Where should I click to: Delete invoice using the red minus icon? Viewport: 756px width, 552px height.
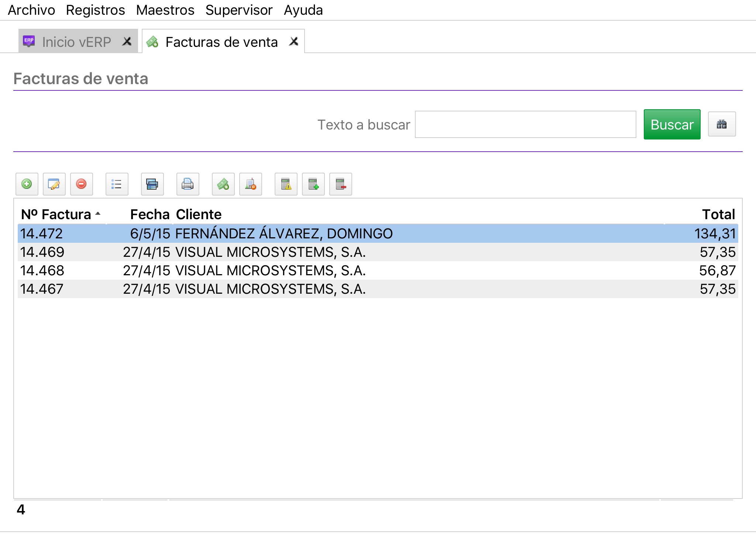82,184
